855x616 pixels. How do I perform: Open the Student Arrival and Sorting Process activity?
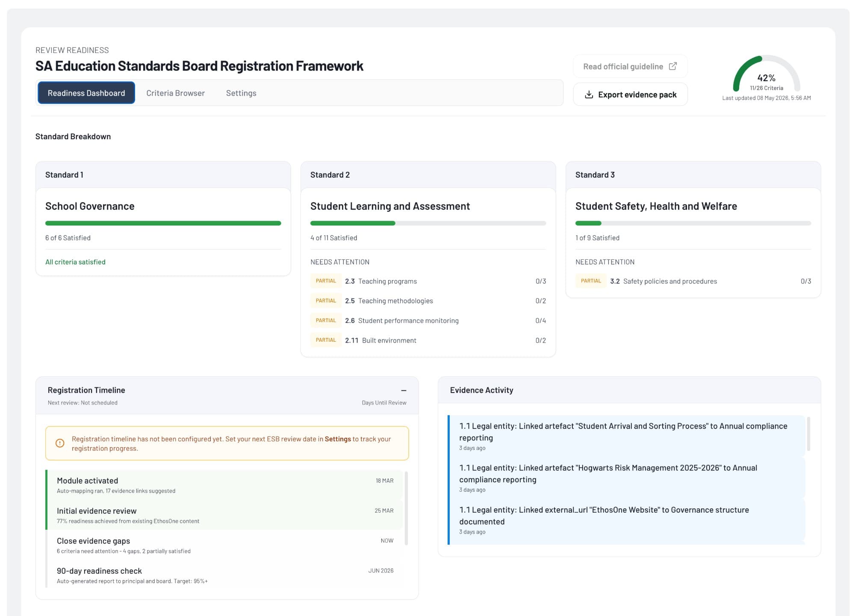(x=627, y=436)
